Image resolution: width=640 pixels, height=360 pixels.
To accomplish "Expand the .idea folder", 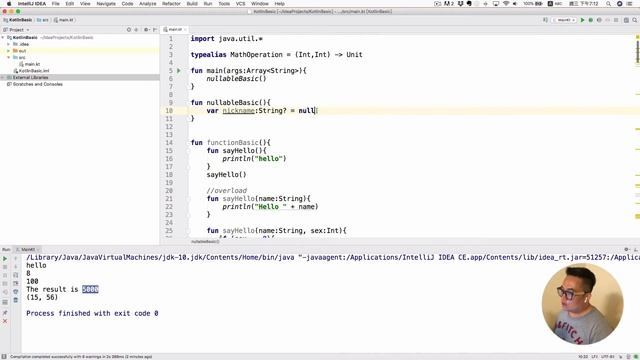I will pyautogui.click(x=9, y=44).
